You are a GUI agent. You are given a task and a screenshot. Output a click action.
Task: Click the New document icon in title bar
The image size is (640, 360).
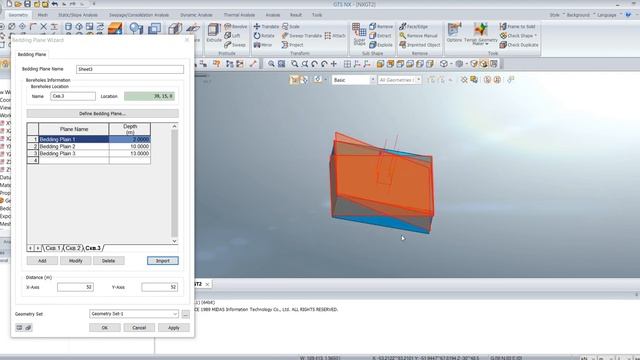[x=9, y=4]
